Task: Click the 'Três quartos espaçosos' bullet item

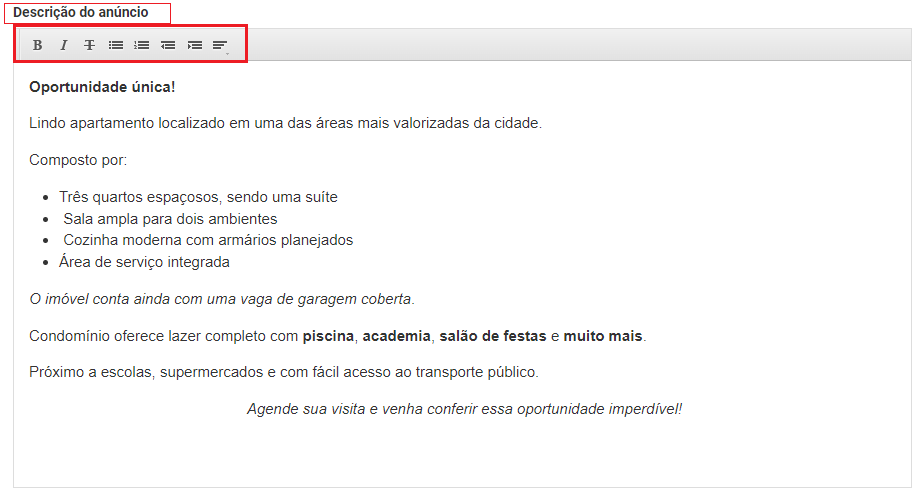Action: click(x=198, y=197)
